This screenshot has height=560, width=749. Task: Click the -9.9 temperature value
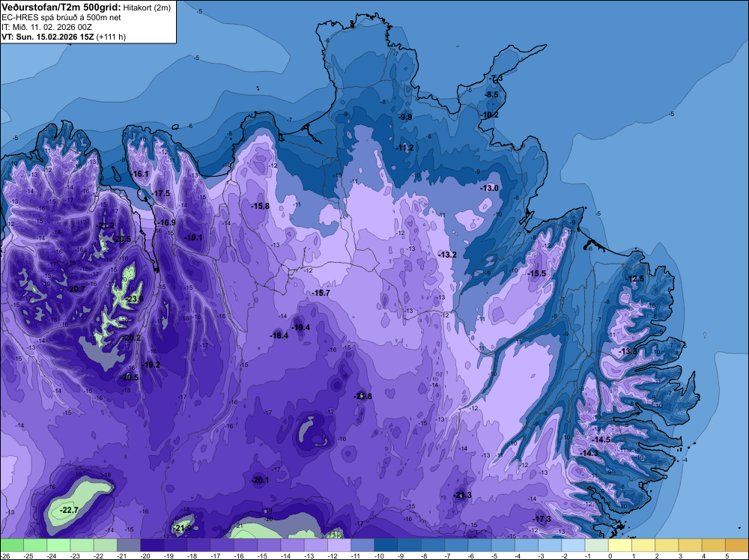(405, 117)
